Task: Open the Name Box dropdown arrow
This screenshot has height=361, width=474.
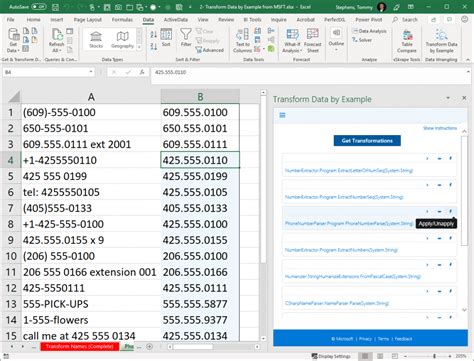Action: point(91,72)
